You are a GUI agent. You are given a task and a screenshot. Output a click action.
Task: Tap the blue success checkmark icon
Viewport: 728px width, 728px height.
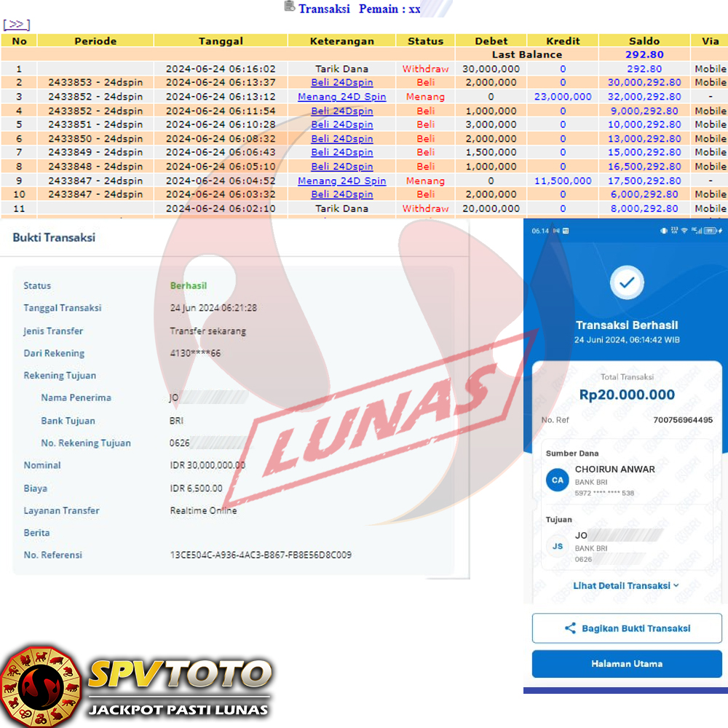point(626,282)
